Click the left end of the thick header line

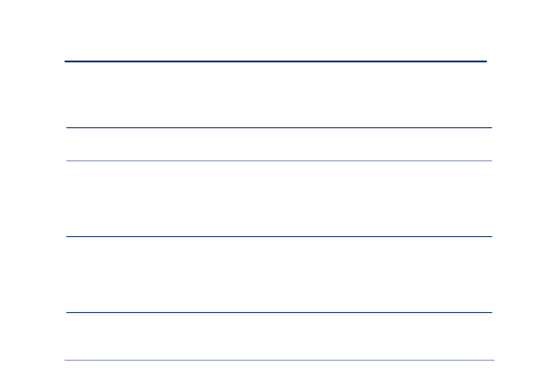tap(66, 61)
